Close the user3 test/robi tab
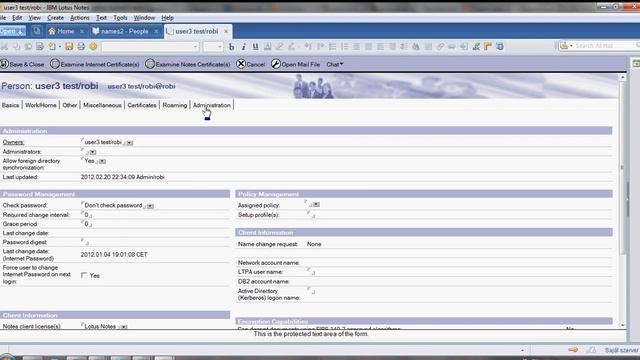640x360 pixels. coord(226,31)
